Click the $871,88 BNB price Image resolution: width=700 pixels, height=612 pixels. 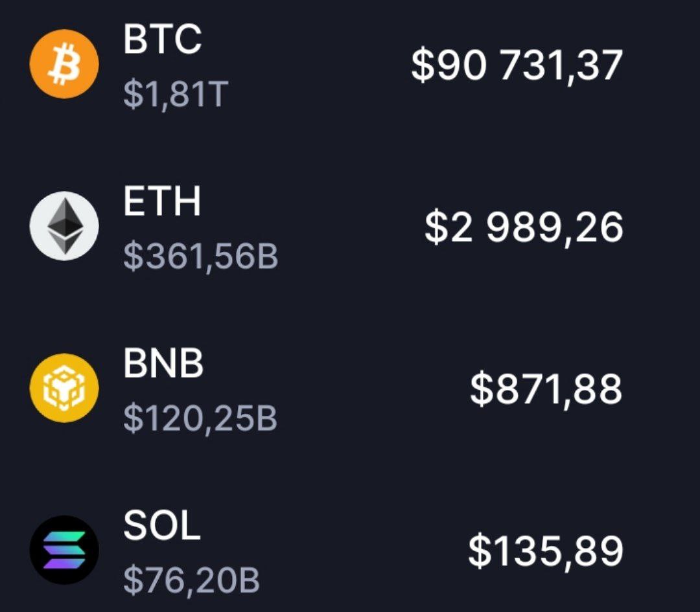[546, 389]
